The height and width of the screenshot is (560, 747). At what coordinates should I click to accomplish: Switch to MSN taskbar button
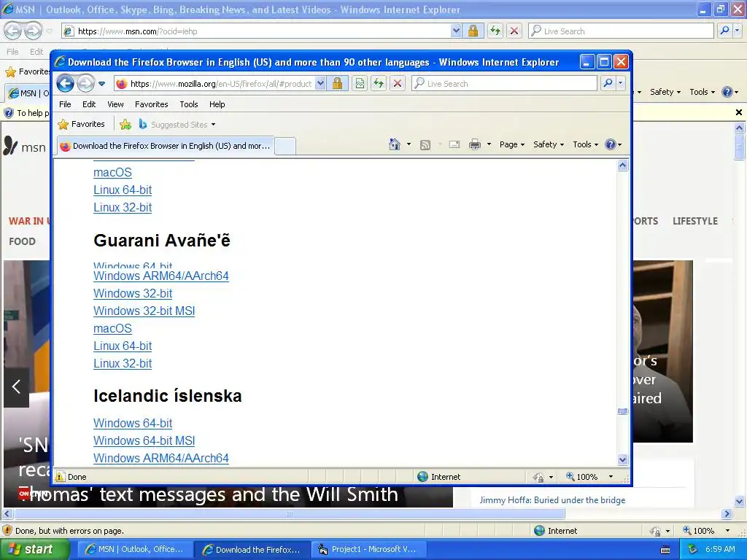(x=135, y=550)
